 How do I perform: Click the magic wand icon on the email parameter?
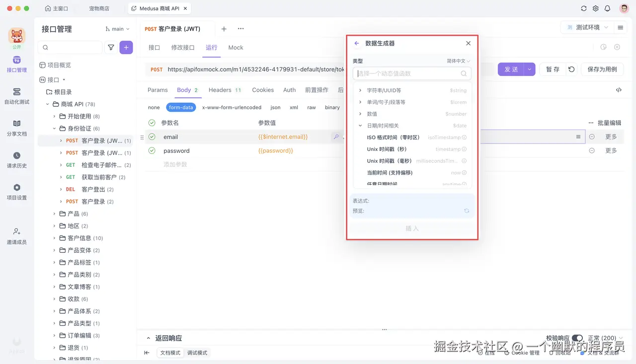coord(337,137)
